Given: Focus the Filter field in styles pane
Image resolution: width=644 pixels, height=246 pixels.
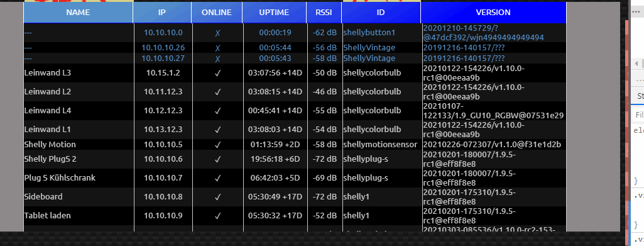Looking at the screenshot, I should (x=639, y=115).
